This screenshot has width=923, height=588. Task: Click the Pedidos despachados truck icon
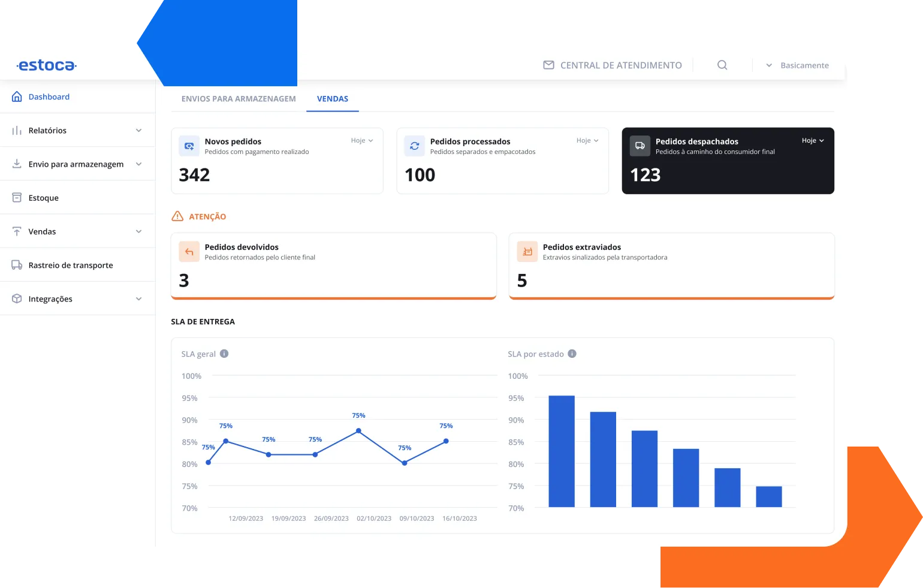[x=640, y=146]
